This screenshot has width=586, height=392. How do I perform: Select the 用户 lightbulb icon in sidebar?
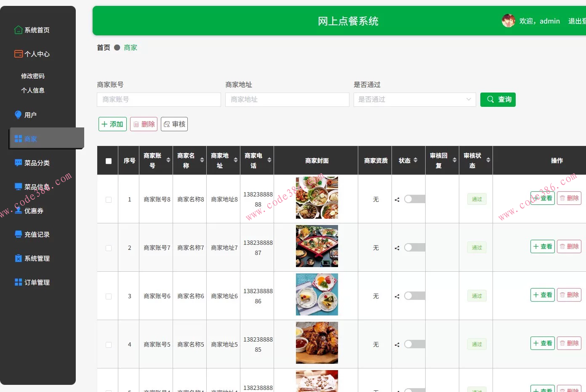(17, 114)
